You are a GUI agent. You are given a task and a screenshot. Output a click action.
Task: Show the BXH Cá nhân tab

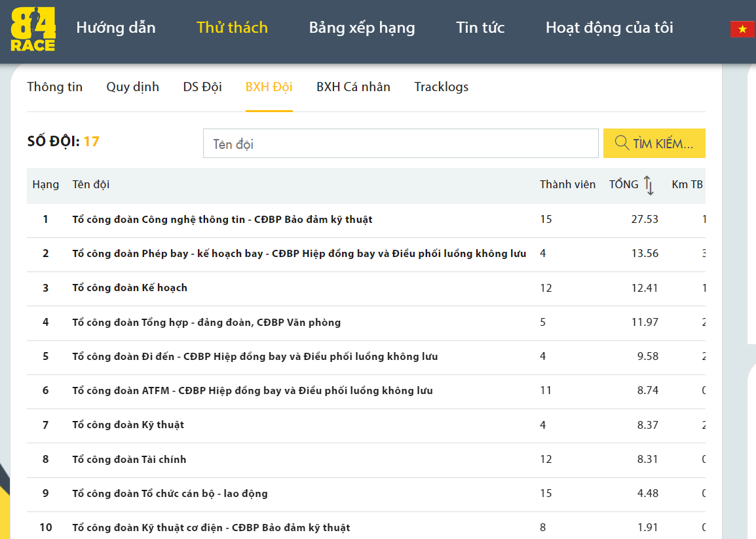pyautogui.click(x=353, y=87)
